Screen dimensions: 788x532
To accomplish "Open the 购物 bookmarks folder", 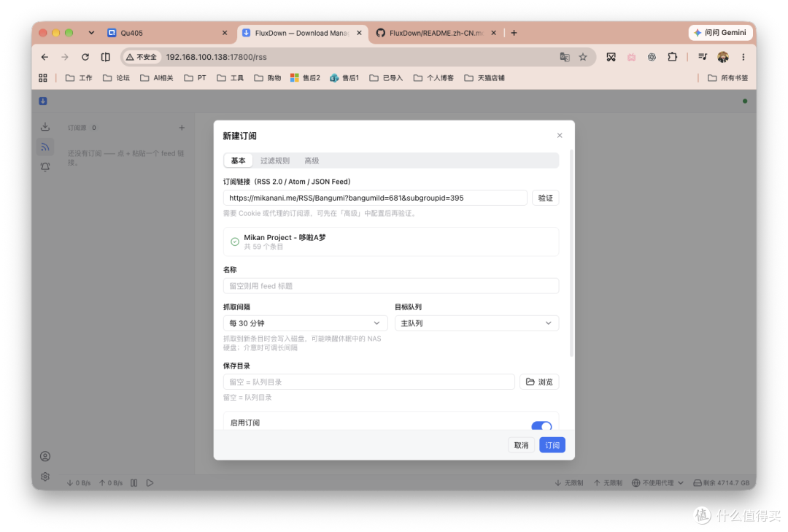I will coord(267,78).
